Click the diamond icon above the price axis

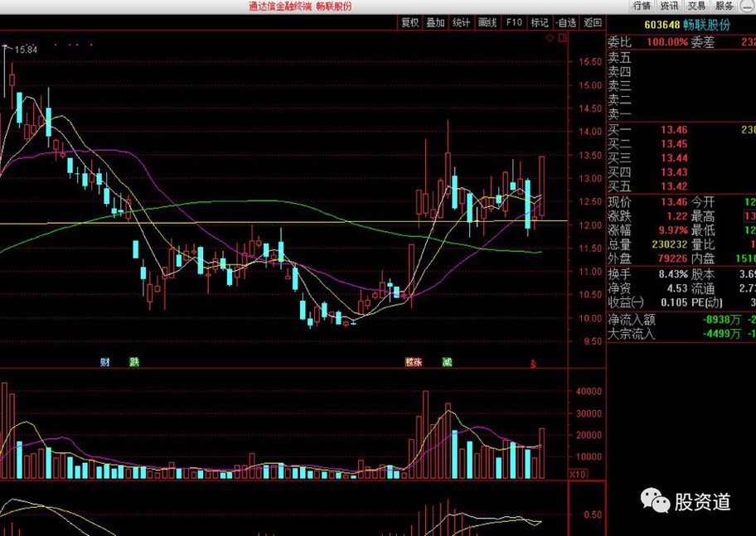pos(550,38)
